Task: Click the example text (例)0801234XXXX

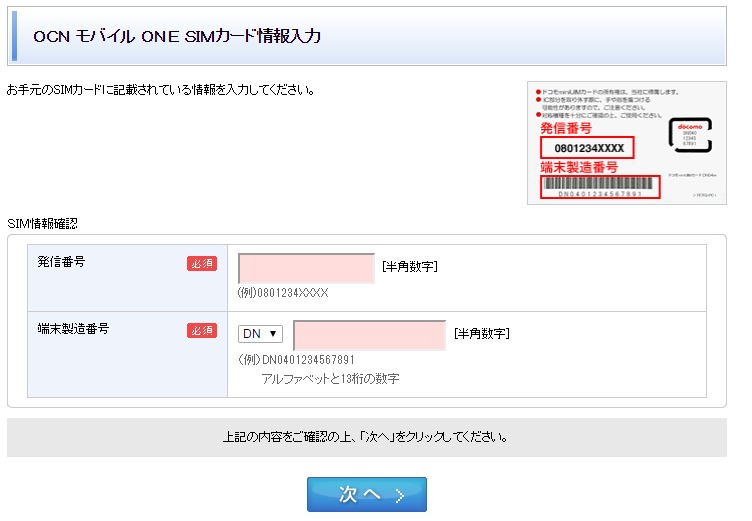Action: coord(283,293)
